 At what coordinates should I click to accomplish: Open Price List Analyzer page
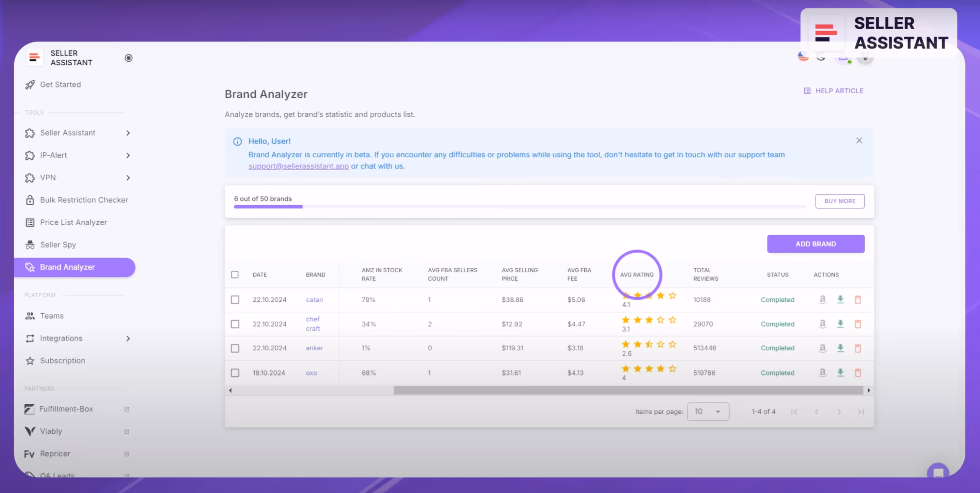[74, 222]
